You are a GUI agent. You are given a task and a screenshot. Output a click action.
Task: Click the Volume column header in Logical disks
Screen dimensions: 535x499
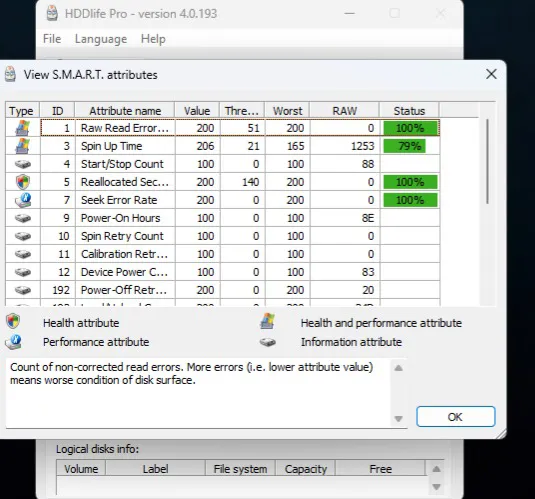click(x=81, y=469)
